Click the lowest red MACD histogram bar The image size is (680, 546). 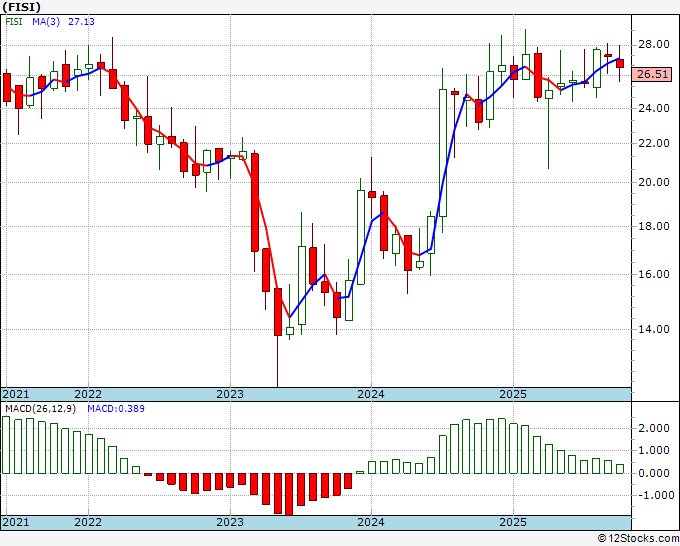point(289,494)
